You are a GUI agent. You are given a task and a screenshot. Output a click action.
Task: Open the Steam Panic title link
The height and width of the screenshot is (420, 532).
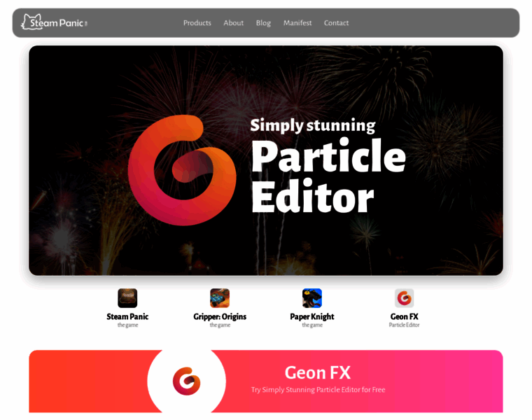coord(127,316)
